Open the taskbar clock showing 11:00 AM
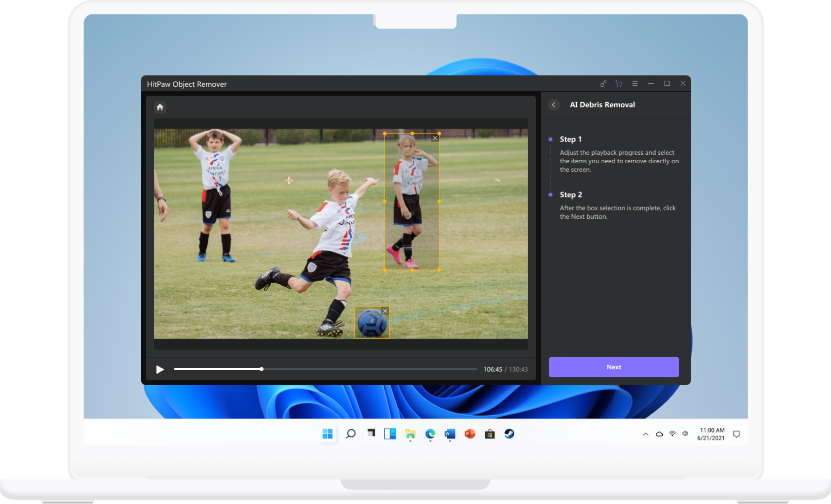 tap(711, 434)
